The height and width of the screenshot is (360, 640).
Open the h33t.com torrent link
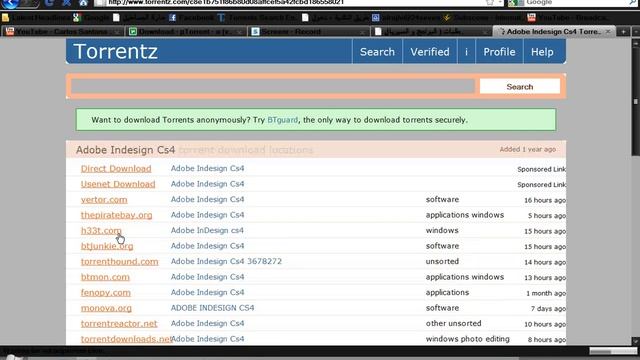(101, 231)
